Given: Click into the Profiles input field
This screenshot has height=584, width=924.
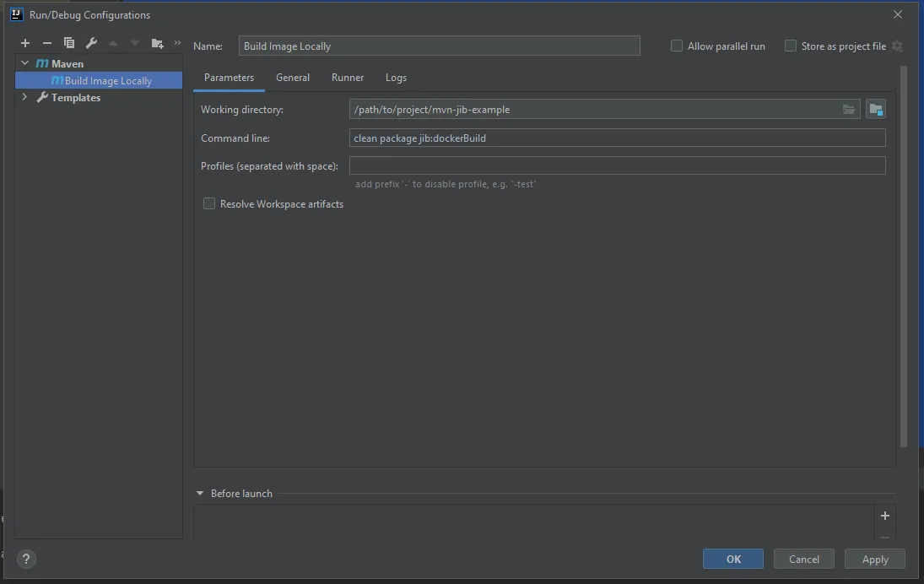Looking at the screenshot, I should coord(617,166).
